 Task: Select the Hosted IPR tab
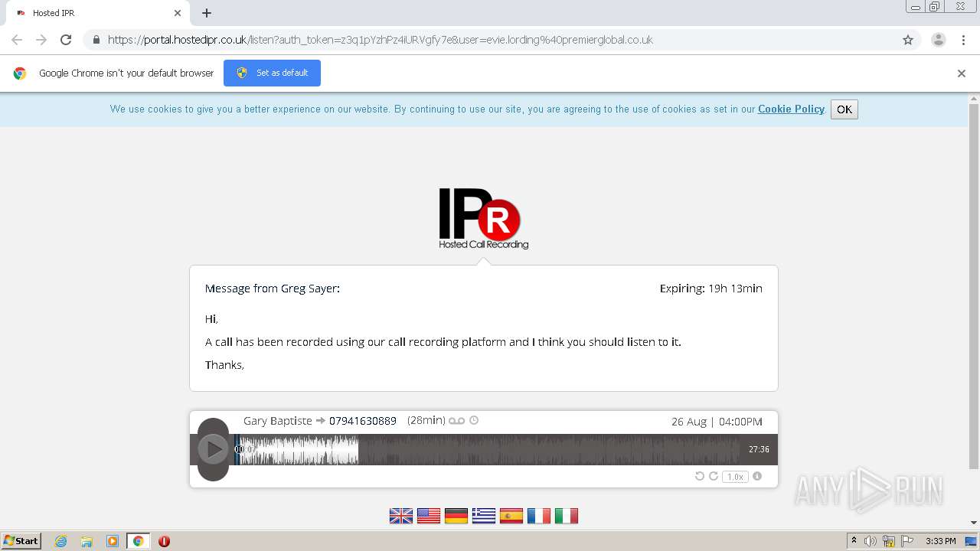pos(98,13)
